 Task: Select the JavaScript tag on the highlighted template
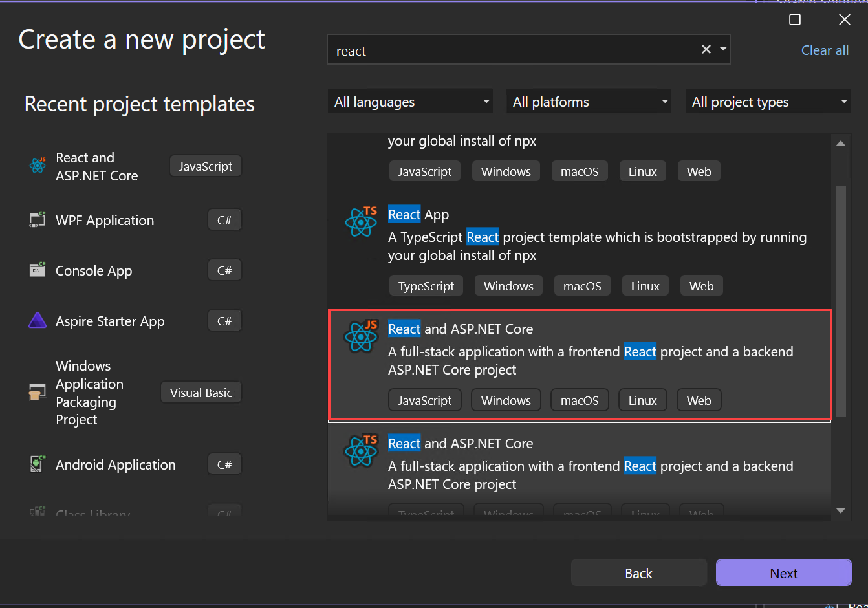424,400
